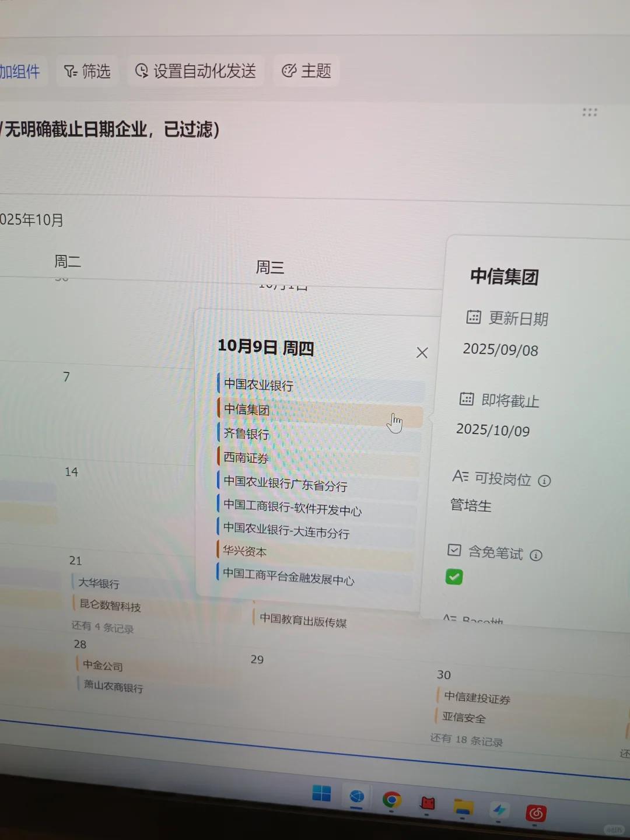Select the date cell numbered 29
The width and height of the screenshot is (630, 840).
click(x=257, y=660)
